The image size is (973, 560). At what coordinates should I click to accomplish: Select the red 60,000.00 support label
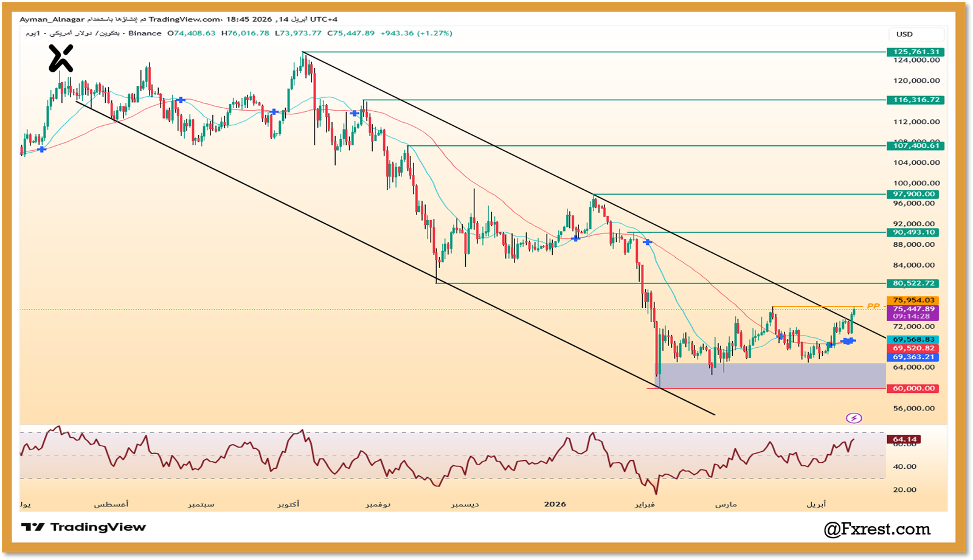[x=913, y=389]
